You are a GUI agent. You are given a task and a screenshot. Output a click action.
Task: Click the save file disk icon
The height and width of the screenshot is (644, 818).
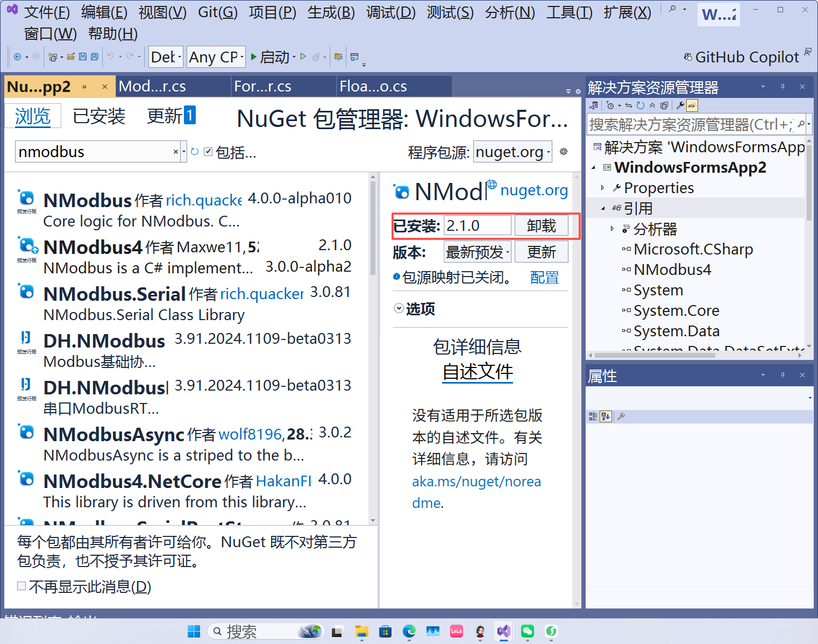point(83,56)
